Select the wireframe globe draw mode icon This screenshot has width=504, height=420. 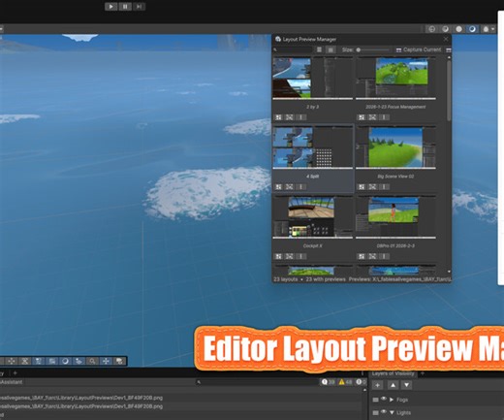click(432, 29)
